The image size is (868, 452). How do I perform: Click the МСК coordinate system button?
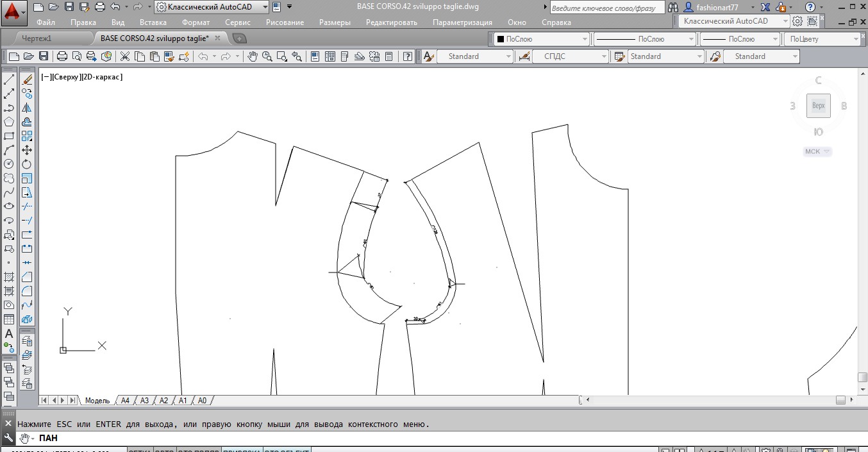click(817, 152)
